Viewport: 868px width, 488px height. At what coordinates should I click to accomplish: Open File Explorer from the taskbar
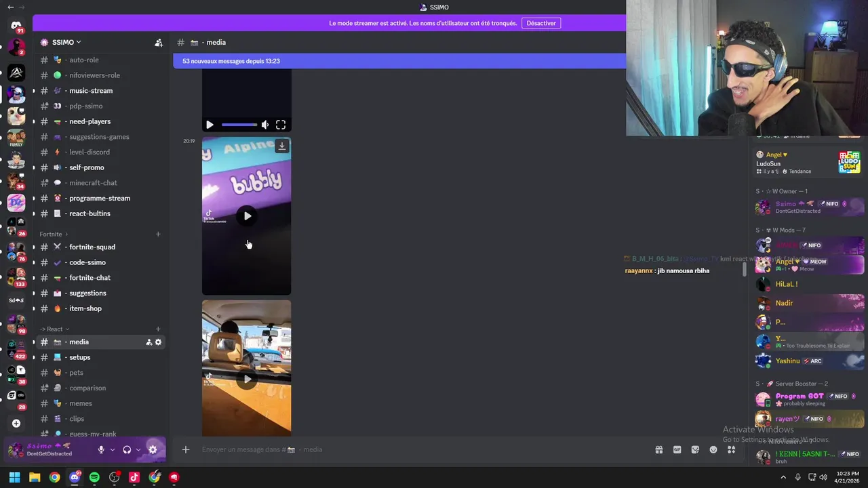(35, 477)
